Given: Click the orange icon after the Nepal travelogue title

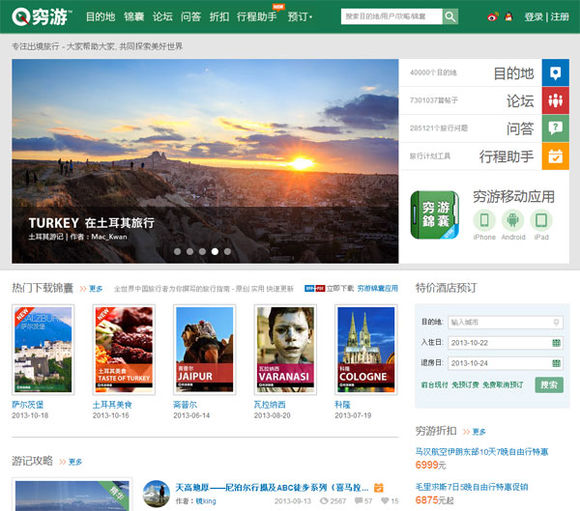Looking at the screenshot, I should pyautogui.click(x=378, y=488).
